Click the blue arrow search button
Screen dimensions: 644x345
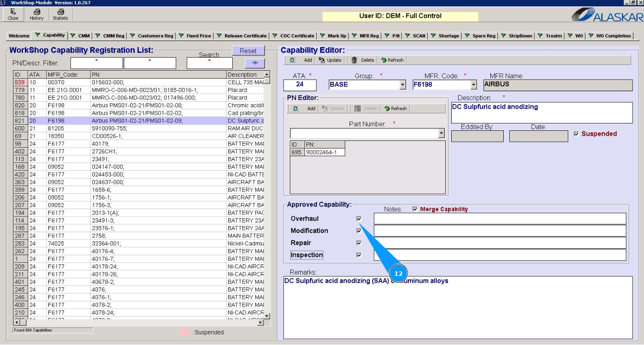pos(255,63)
